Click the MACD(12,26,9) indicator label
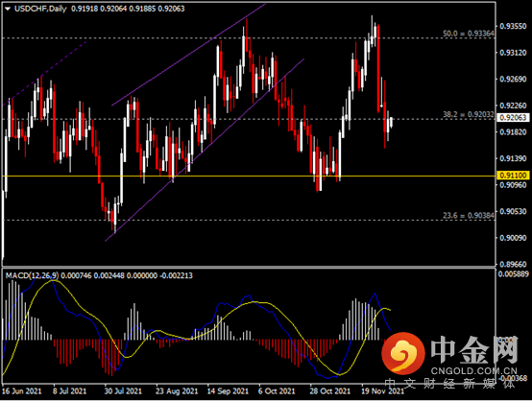 32,275
